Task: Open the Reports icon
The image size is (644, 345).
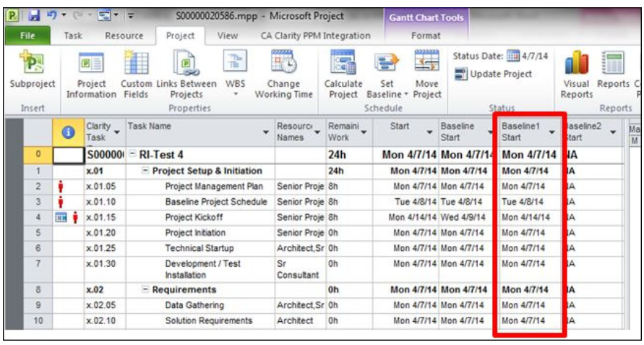Action: 612,63
